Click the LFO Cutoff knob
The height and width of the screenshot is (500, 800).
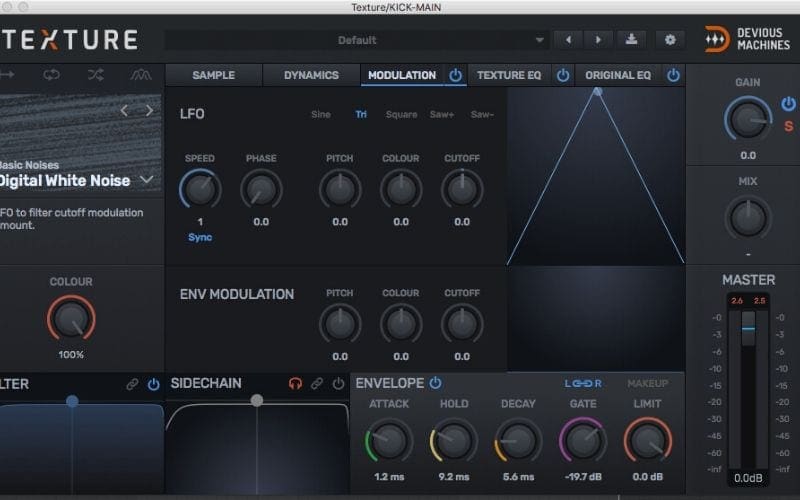pos(462,189)
